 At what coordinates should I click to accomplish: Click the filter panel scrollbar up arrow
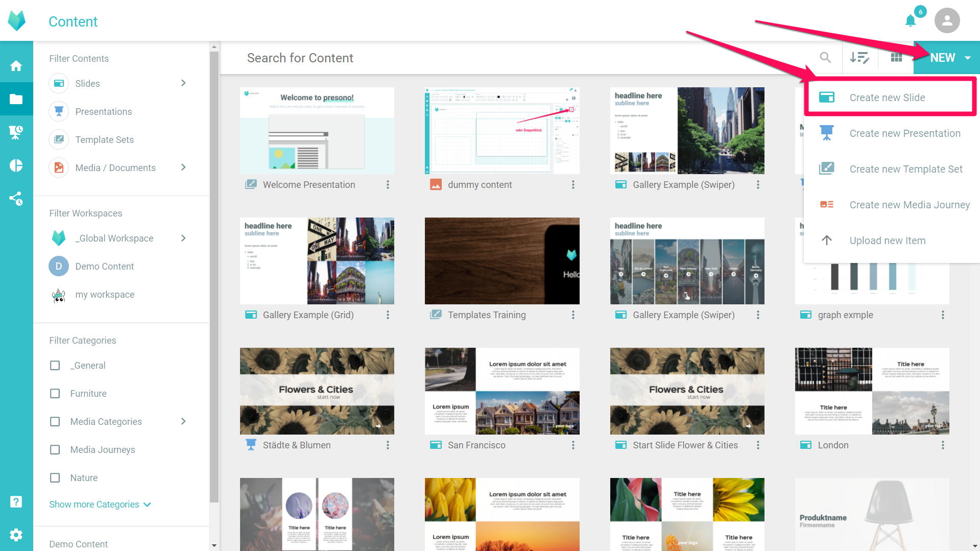pyautogui.click(x=214, y=46)
